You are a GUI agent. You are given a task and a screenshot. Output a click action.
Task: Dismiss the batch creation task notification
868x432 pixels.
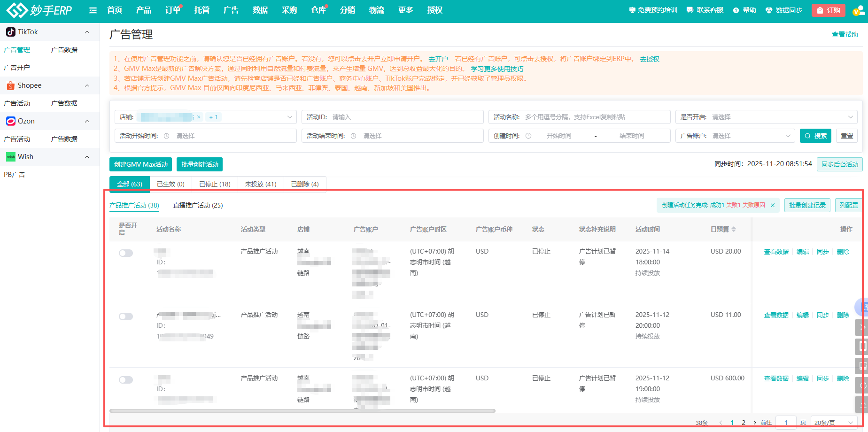[x=773, y=205]
